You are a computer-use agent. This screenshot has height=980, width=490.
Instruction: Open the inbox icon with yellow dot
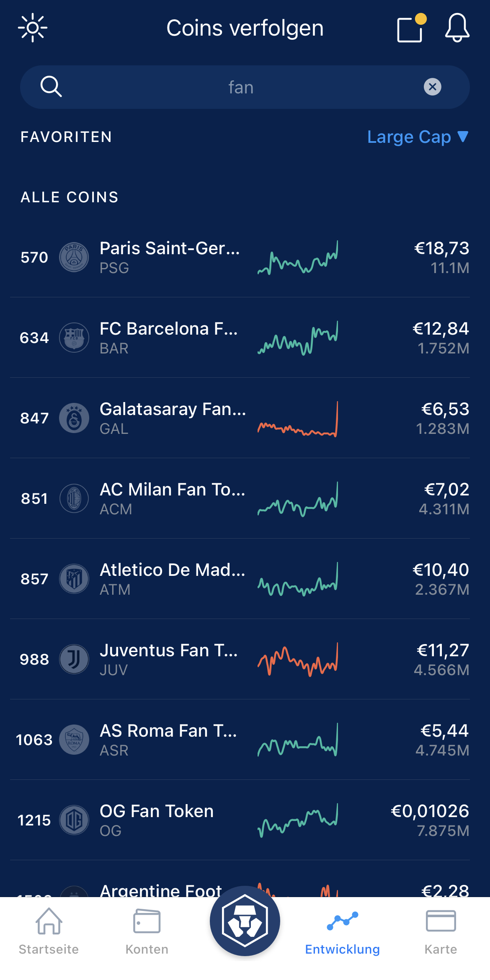click(410, 28)
